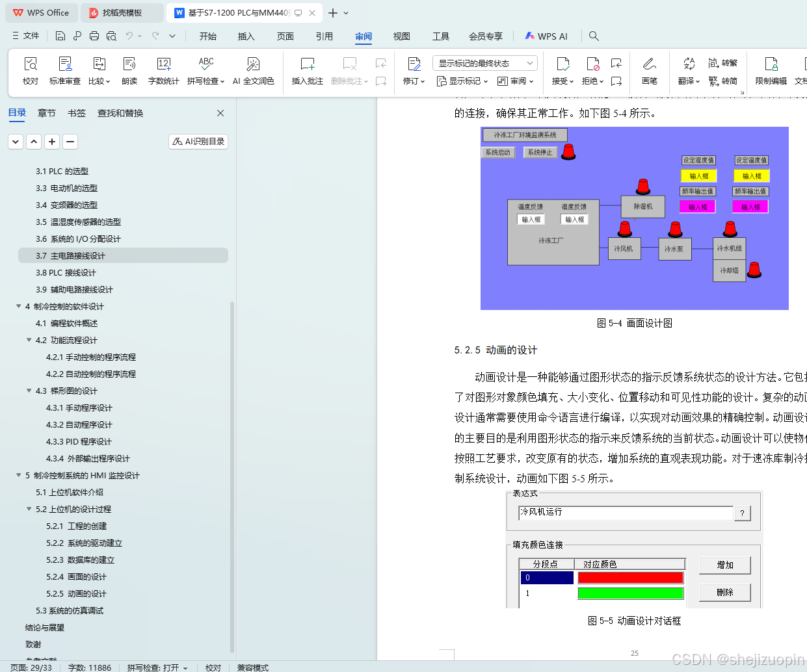Click 插入批注 to insert a comment
The height and width of the screenshot is (672, 807).
[x=308, y=71]
